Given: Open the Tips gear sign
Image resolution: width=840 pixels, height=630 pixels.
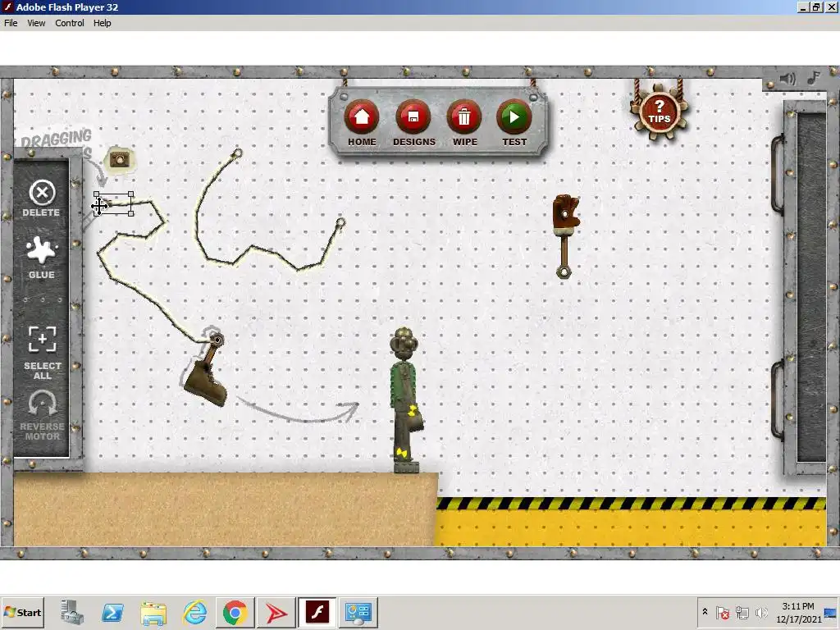Looking at the screenshot, I should [659, 112].
